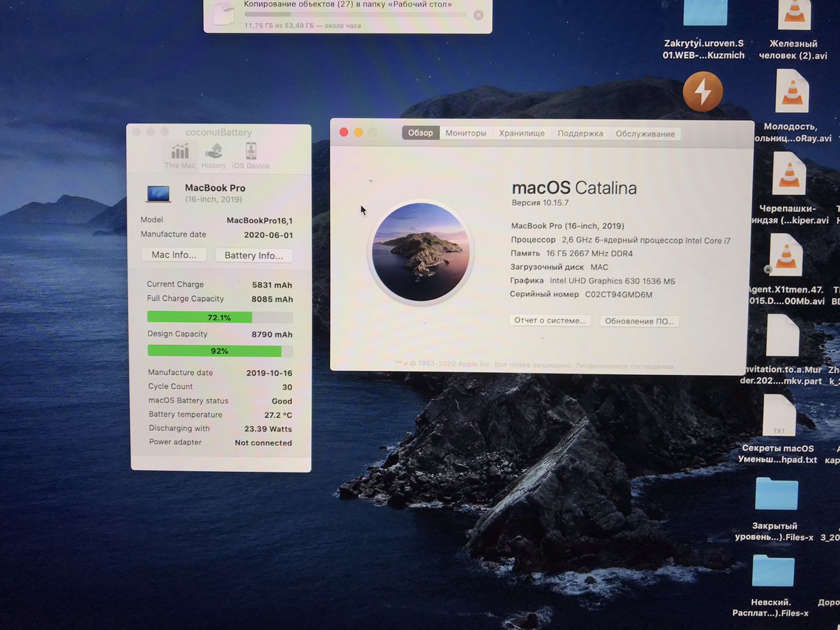Click serial number C02CT94GMD6M text
The image size is (840, 630).
pyautogui.click(x=618, y=295)
